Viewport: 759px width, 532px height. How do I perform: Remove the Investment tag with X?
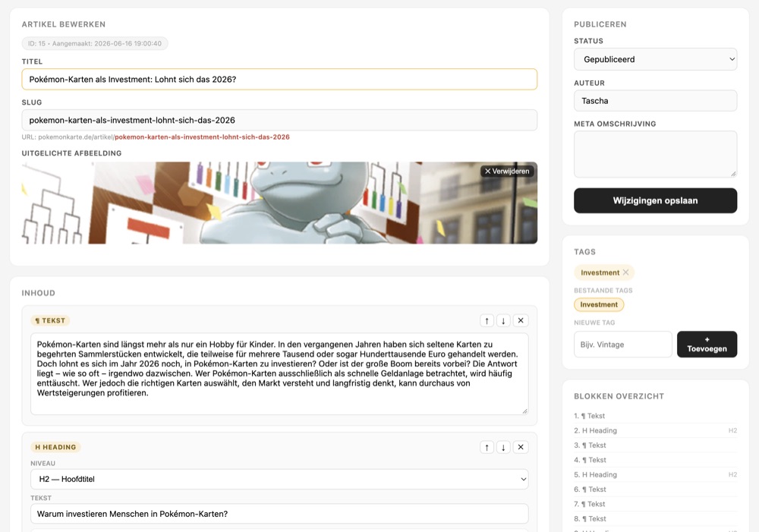tap(626, 272)
